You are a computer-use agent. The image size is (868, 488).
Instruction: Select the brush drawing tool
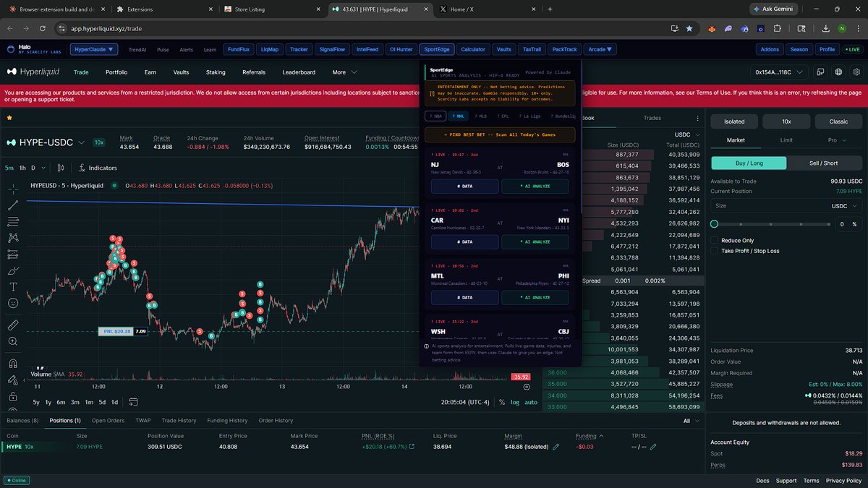click(13, 270)
